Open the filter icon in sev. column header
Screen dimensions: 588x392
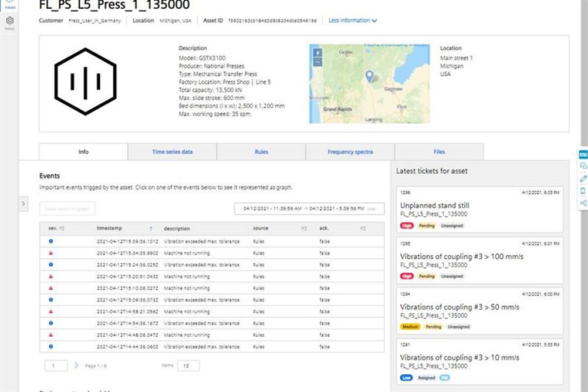[62, 228]
